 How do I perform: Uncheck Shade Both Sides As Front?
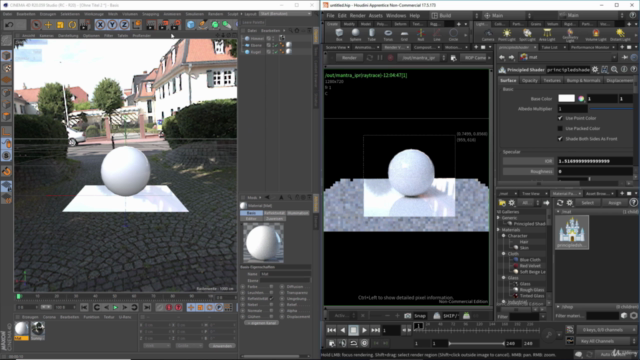[560, 139]
